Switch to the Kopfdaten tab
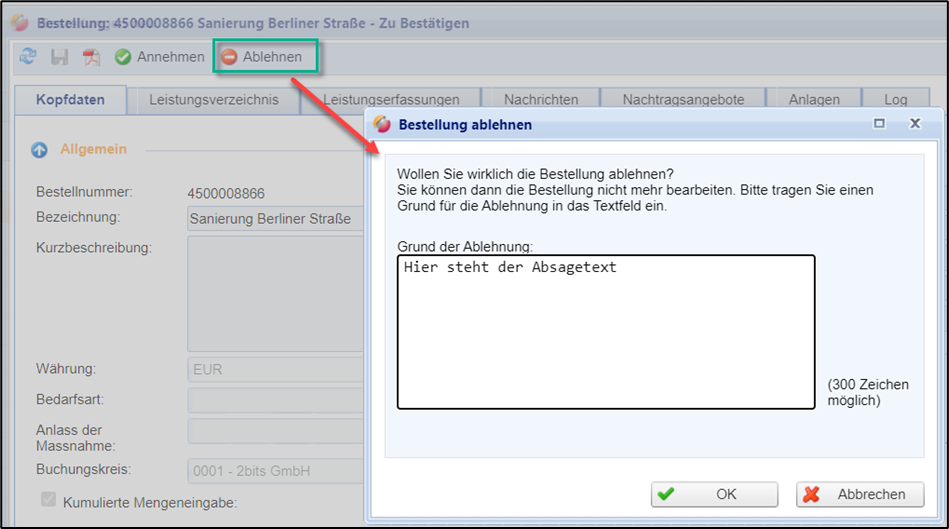This screenshot has width=949, height=529. 71,100
